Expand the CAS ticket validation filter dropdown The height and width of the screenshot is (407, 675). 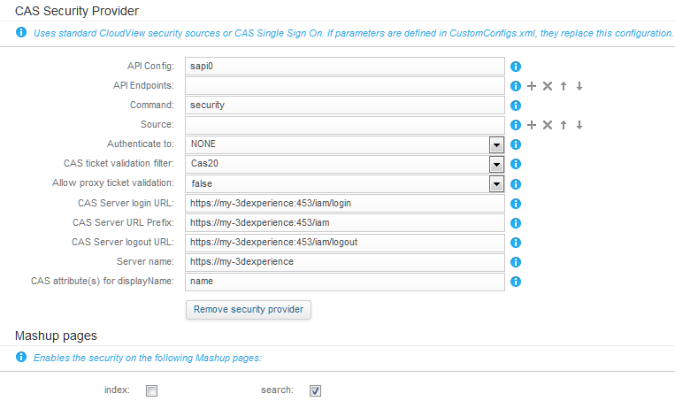tap(496, 164)
